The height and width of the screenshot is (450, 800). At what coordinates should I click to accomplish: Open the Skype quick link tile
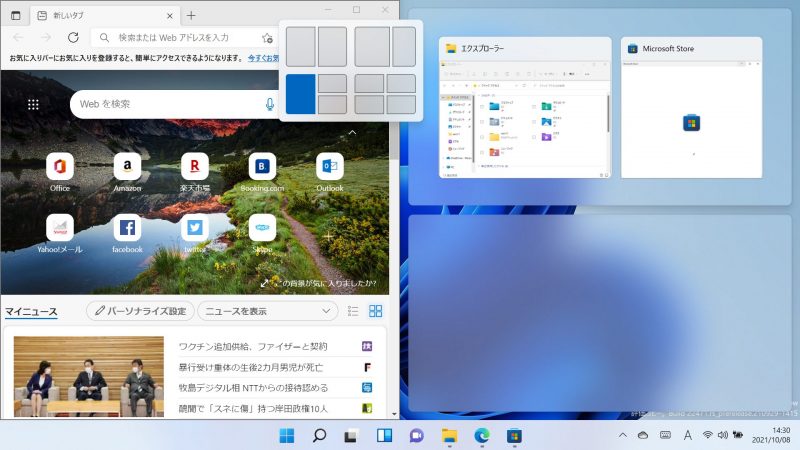pos(262,228)
